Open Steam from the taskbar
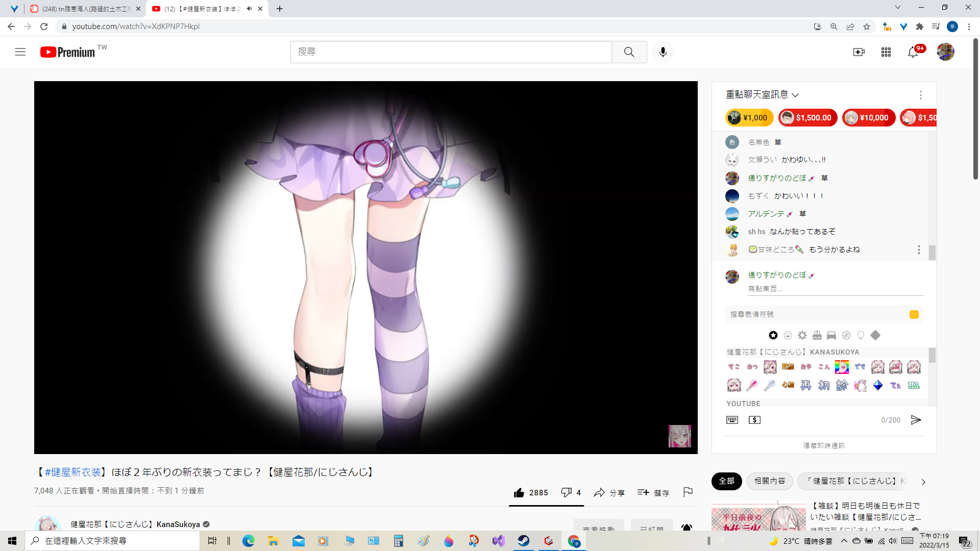 point(523,541)
